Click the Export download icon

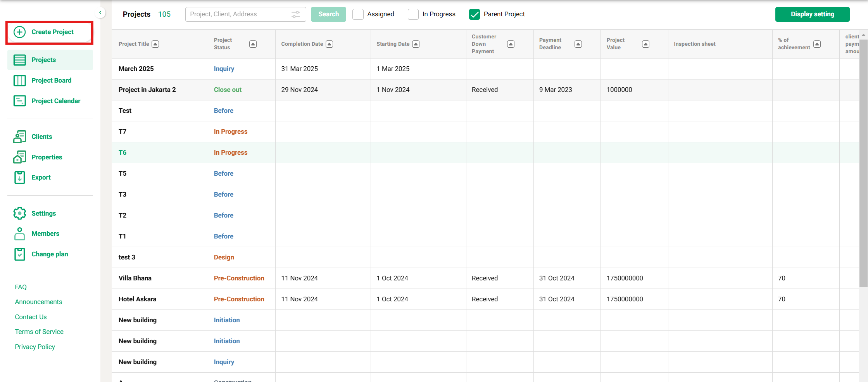(x=20, y=177)
